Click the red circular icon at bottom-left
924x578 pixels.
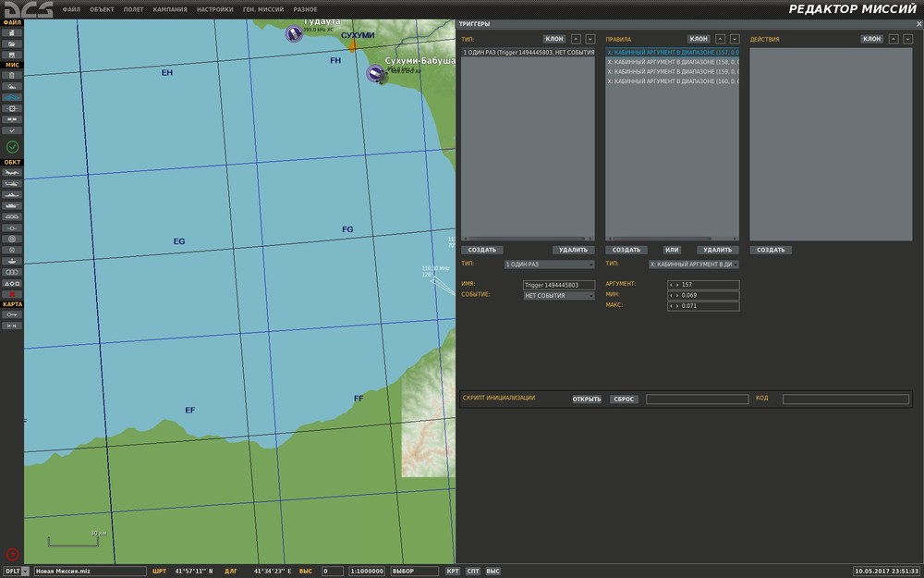coord(12,555)
